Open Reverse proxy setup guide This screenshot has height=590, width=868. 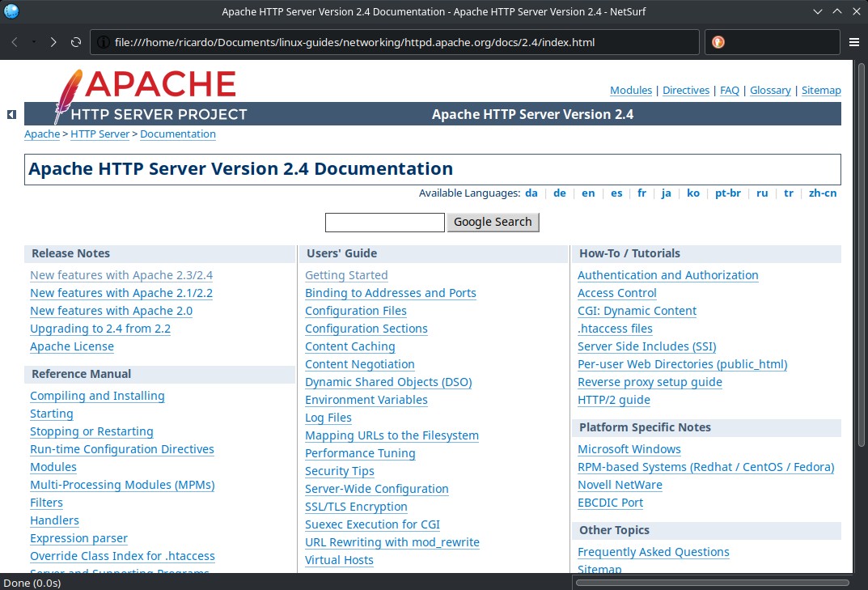(650, 382)
